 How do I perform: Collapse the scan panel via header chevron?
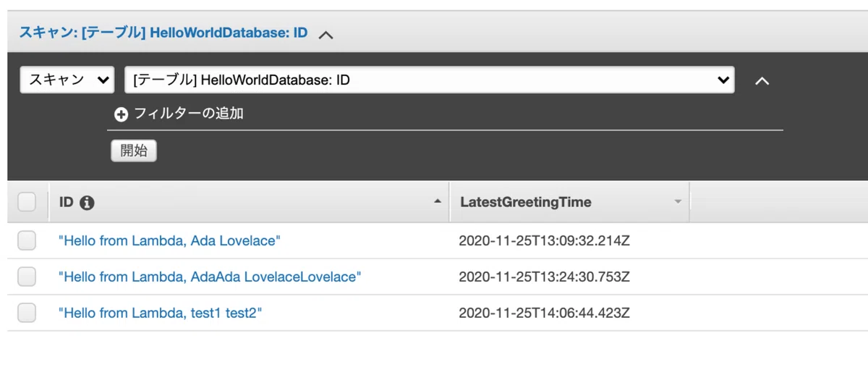pos(325,34)
